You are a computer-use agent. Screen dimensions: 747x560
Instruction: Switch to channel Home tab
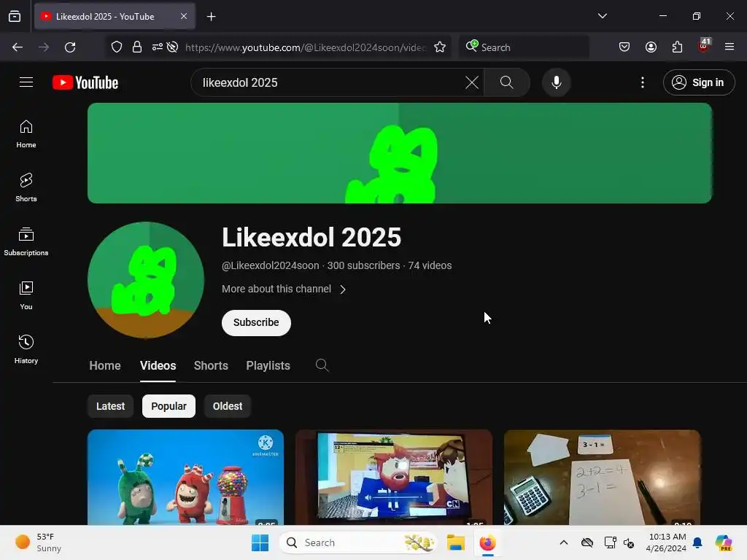point(105,365)
